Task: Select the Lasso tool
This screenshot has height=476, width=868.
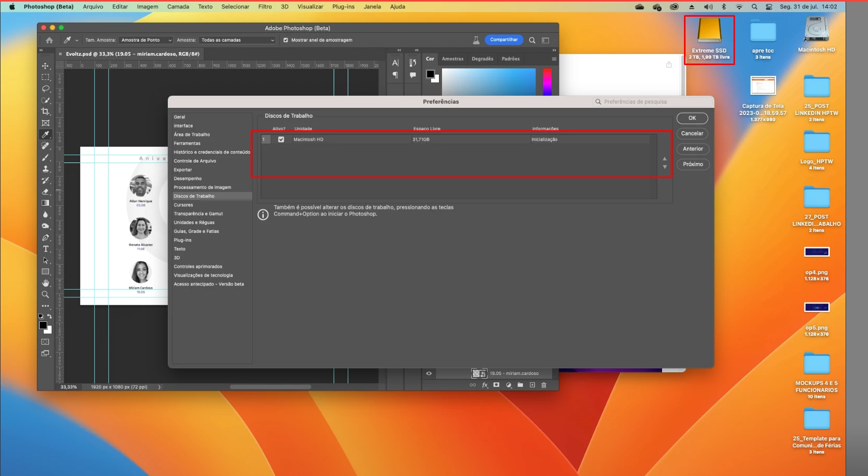Action: point(45,89)
